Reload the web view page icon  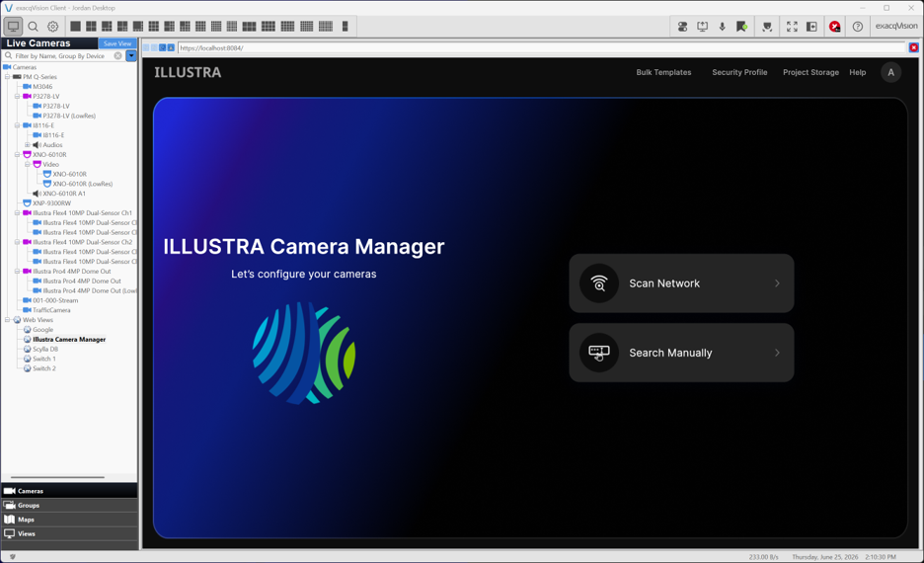(x=162, y=47)
